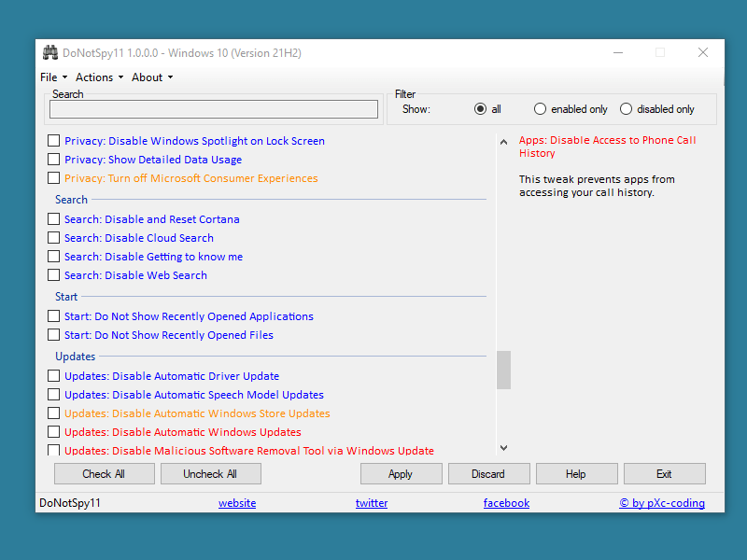Expand the Actions menu
This screenshot has height=560, width=747.
click(98, 77)
